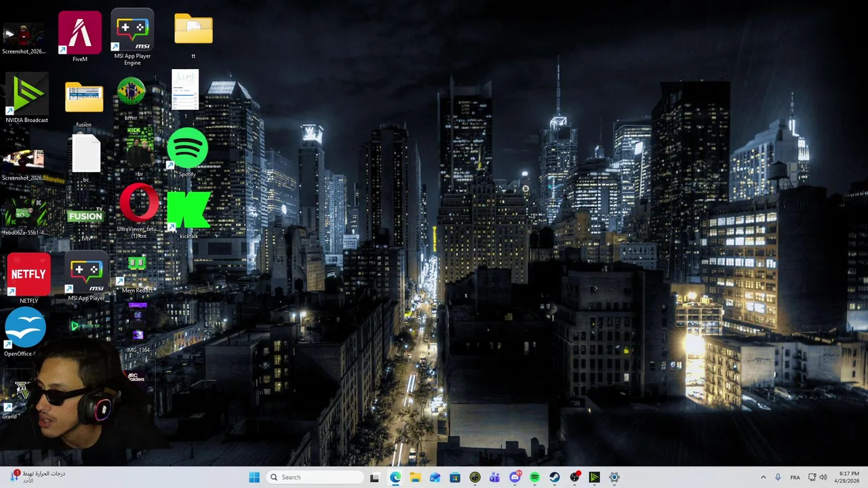Launch MSI App Player Engine shortcut
Image resolution: width=868 pixels, height=488 pixels.
tap(132, 37)
